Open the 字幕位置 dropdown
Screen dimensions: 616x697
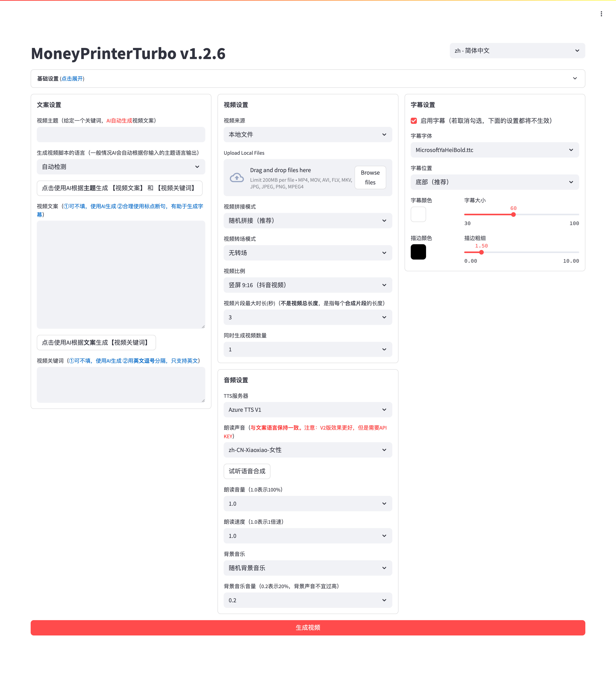(494, 182)
